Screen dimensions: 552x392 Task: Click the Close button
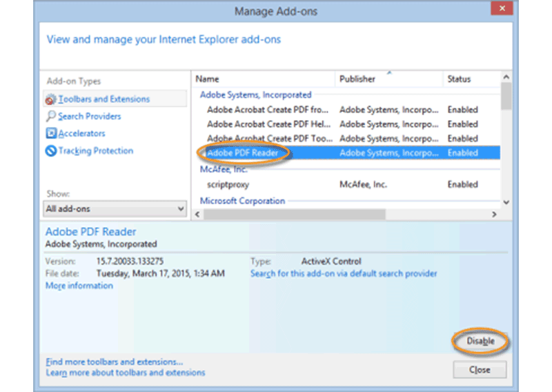pyautogui.click(x=480, y=370)
